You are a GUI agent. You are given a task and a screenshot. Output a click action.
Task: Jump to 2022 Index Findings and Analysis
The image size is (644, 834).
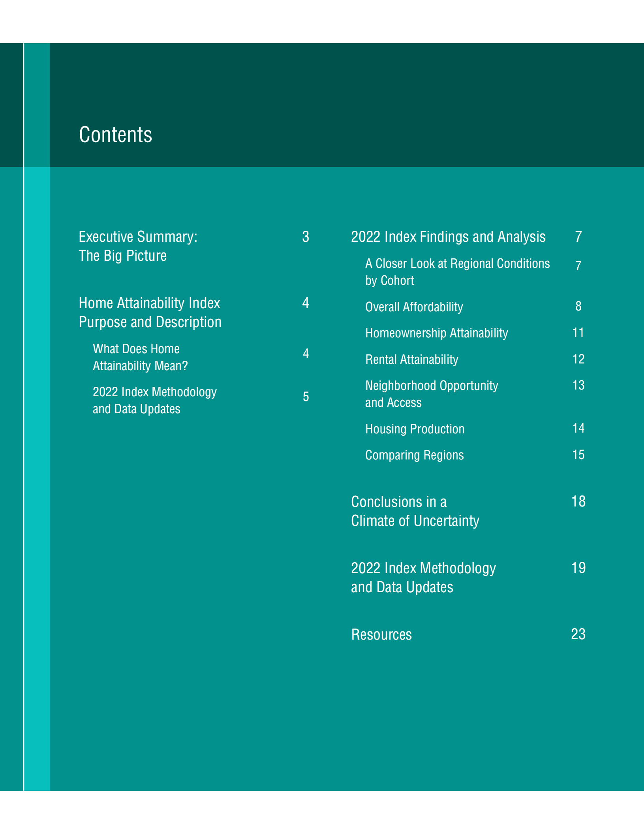448,237
